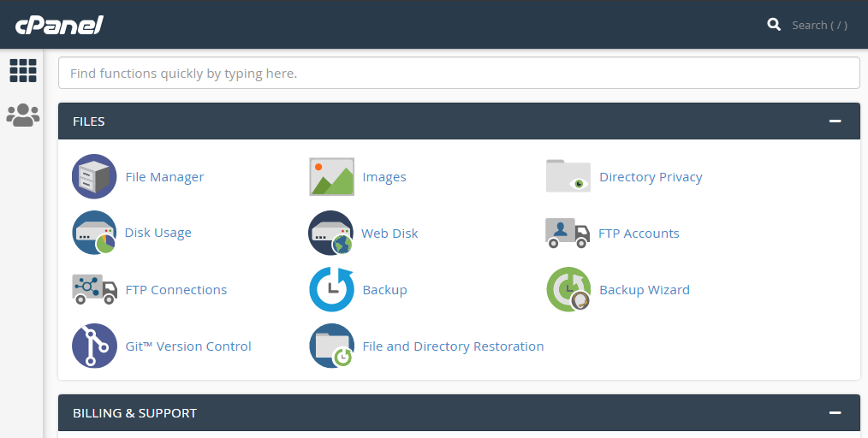Click the blue Backup clock icon
This screenshot has height=438, width=868.
pyautogui.click(x=331, y=289)
